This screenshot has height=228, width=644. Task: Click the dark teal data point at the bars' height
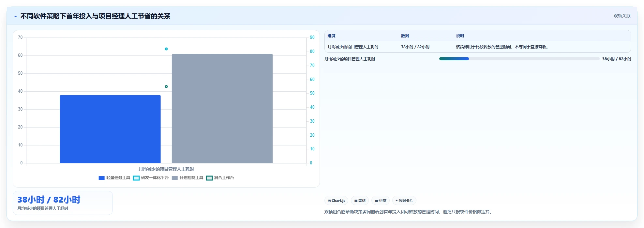[166, 86]
